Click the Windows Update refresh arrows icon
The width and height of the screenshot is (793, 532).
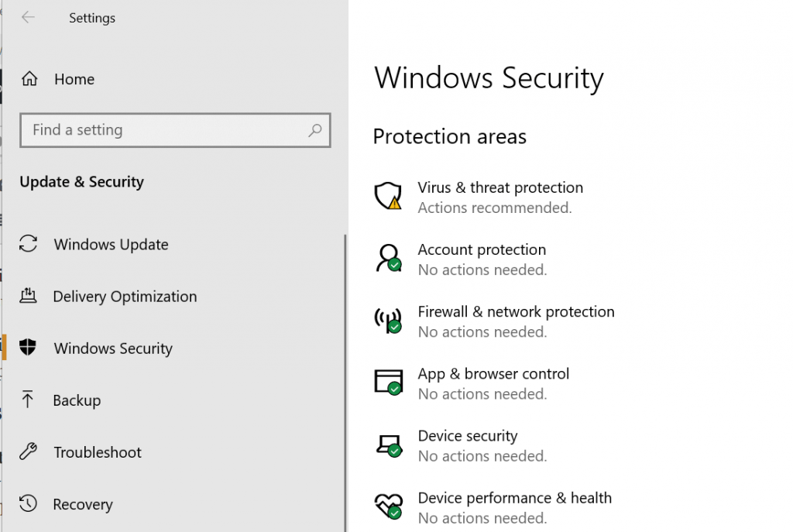pyautogui.click(x=29, y=244)
